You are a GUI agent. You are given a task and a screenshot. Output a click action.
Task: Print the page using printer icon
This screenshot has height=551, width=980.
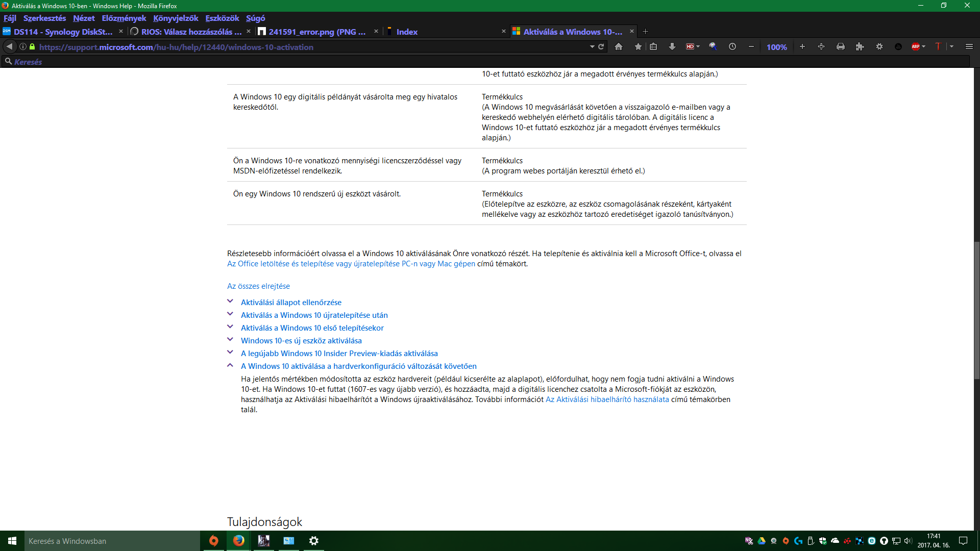coord(841,46)
